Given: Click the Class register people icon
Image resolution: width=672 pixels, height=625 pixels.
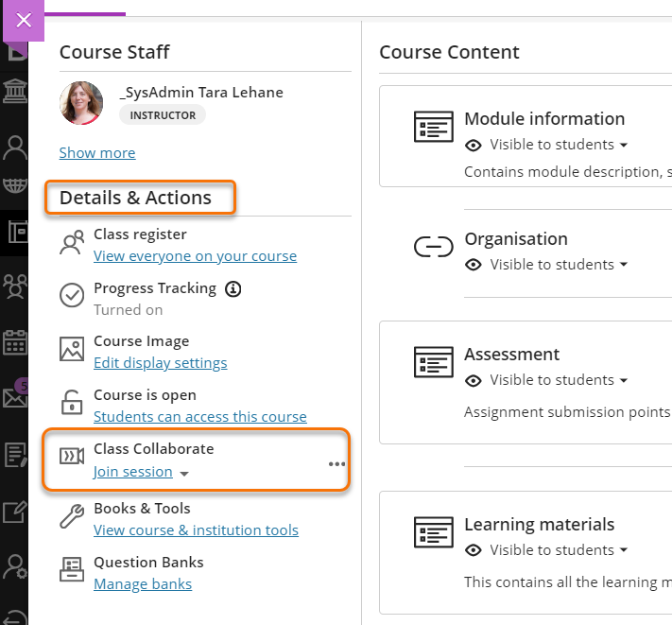Looking at the screenshot, I should (72, 243).
